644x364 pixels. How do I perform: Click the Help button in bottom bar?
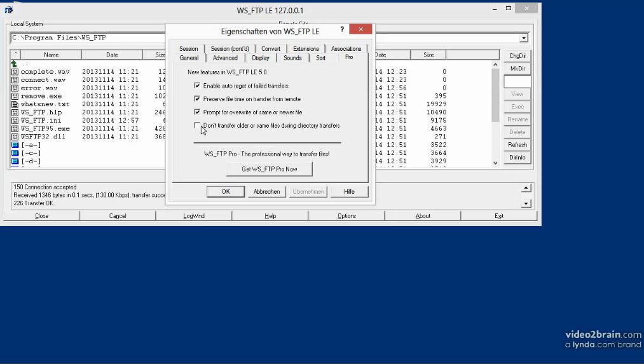[x=270, y=216]
